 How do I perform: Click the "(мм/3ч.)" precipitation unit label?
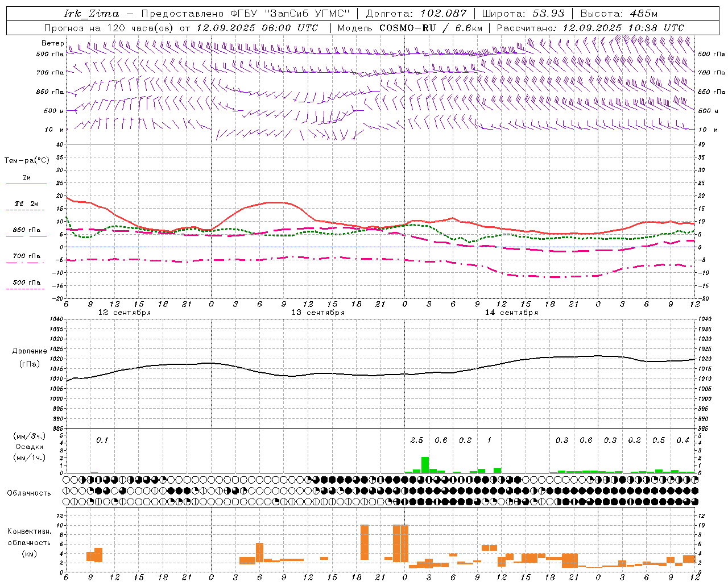[x=28, y=436]
